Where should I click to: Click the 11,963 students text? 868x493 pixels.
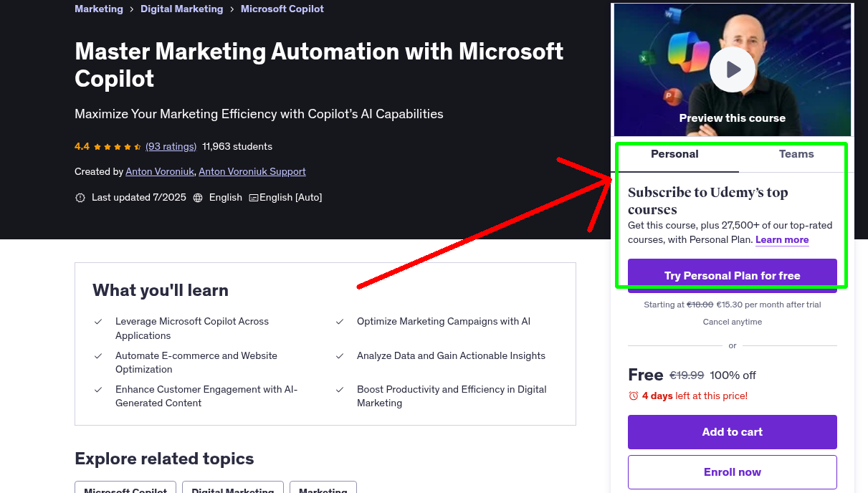[237, 146]
